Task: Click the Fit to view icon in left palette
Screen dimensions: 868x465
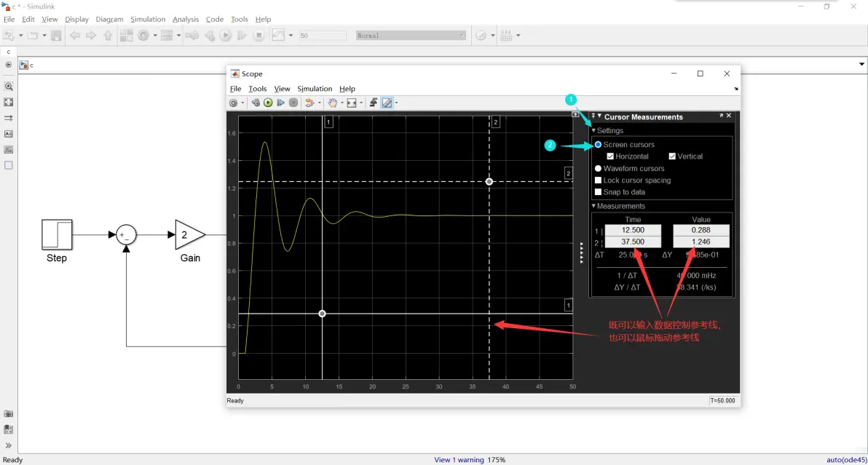Action: pos(8,103)
